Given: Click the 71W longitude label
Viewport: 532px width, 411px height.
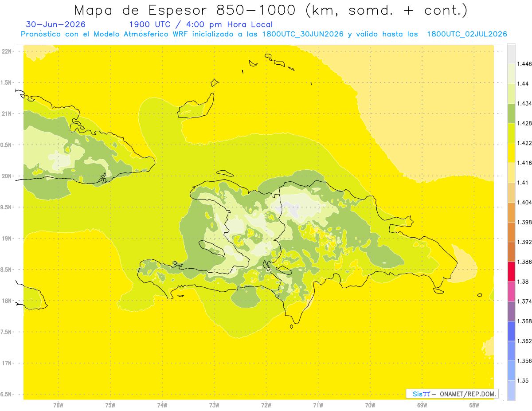Looking at the screenshot, I should [x=318, y=405].
